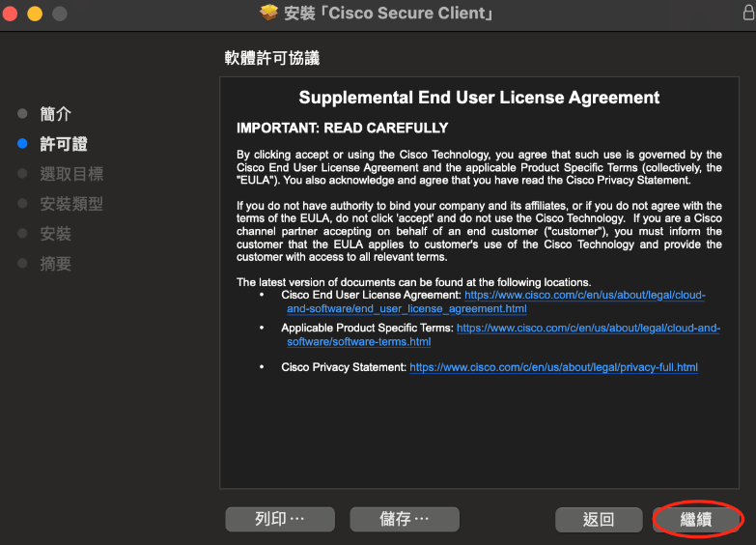Open the Cisco End User License Agreement link
This screenshot has width=756, height=545.
[495, 301]
